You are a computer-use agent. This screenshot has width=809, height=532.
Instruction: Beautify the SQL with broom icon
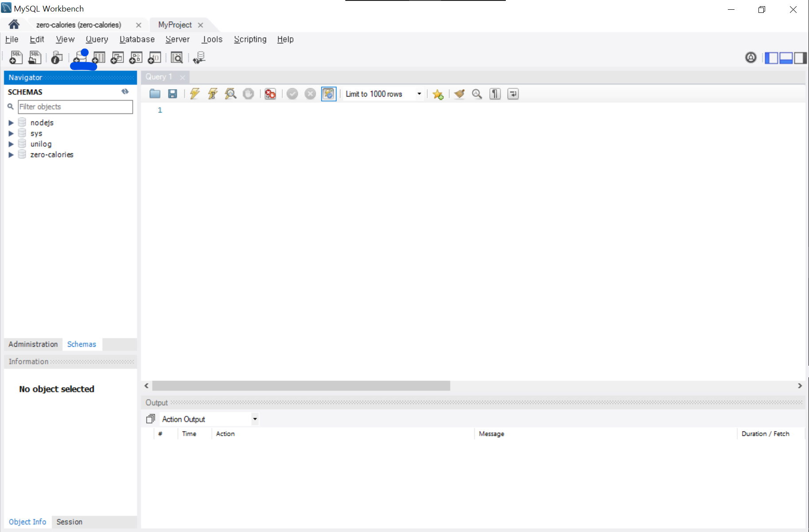click(x=459, y=94)
